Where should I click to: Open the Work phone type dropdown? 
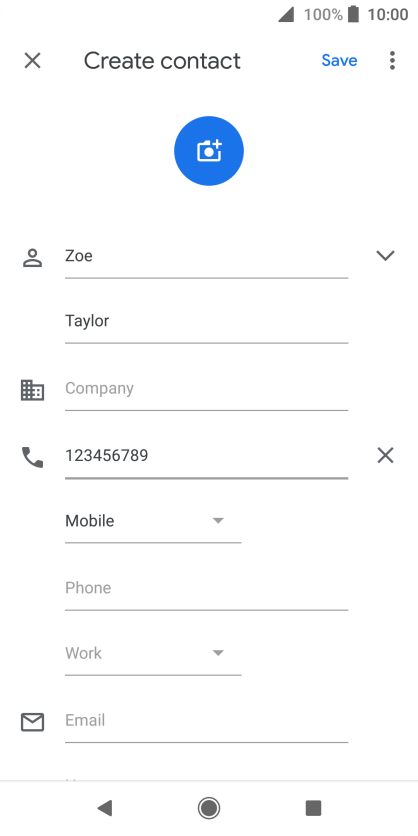click(x=153, y=653)
